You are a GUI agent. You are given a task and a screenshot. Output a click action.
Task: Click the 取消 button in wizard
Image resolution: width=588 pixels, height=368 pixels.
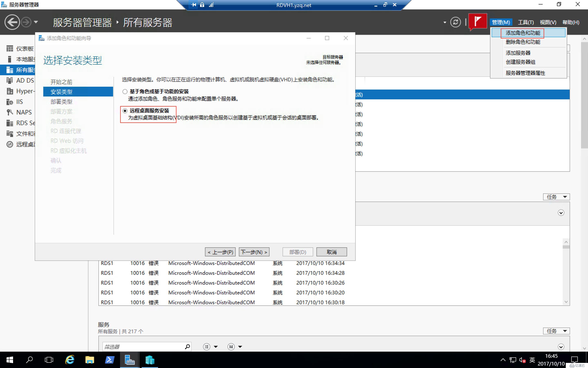click(x=332, y=252)
